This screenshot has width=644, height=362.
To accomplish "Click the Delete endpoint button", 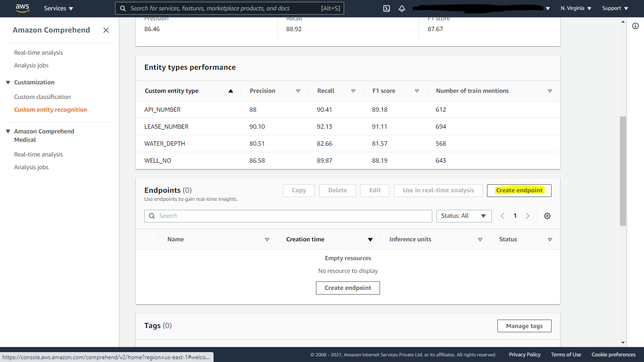I will pos(338,190).
